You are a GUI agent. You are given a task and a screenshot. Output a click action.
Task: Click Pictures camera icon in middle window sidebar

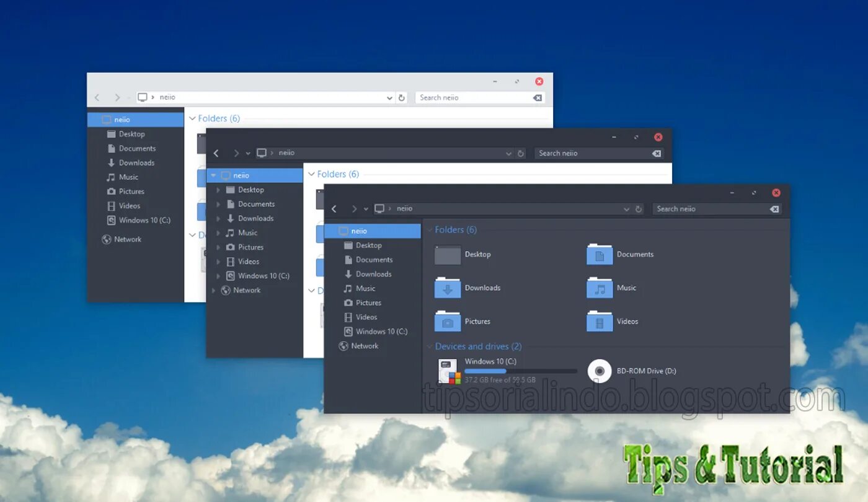pos(231,247)
